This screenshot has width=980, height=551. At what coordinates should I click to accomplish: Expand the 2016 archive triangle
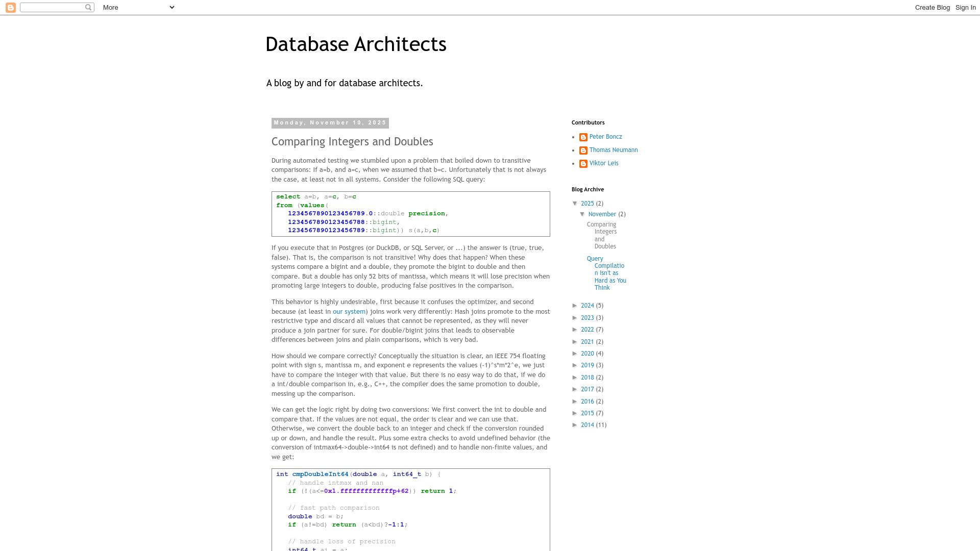(575, 402)
